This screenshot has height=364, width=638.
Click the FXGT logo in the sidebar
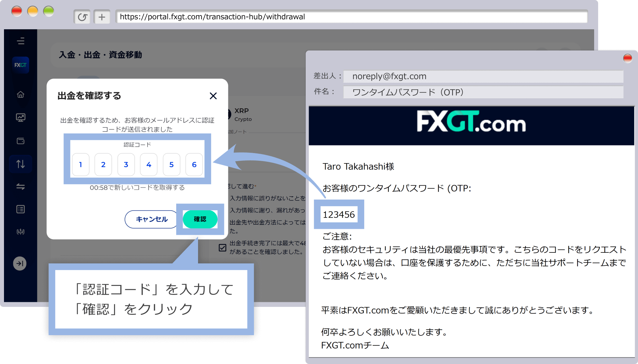click(x=21, y=65)
